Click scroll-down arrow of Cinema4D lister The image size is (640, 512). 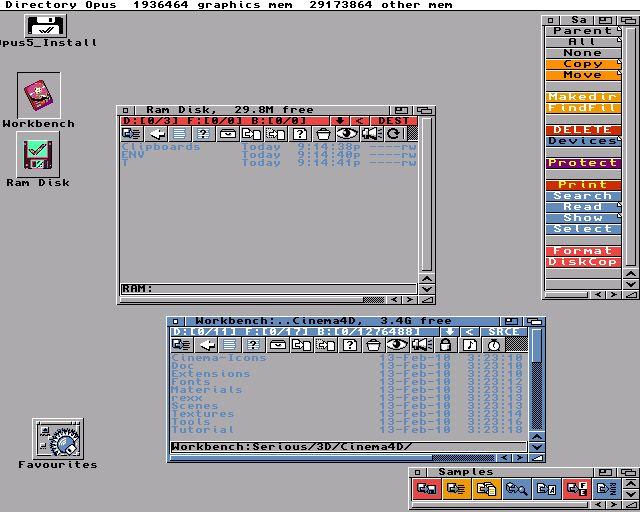click(536, 447)
